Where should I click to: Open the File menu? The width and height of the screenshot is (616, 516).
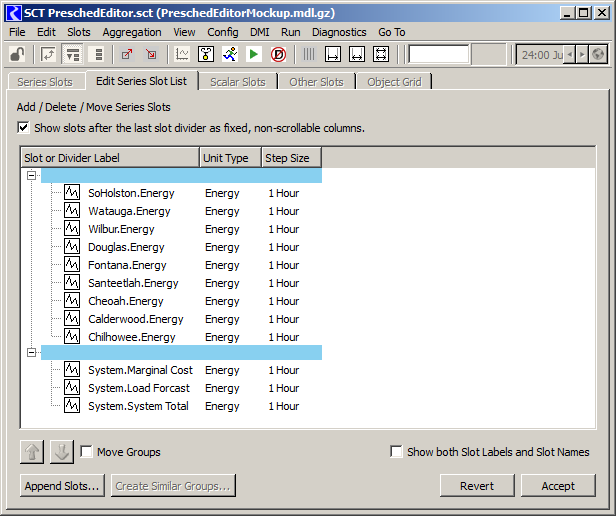(17, 32)
